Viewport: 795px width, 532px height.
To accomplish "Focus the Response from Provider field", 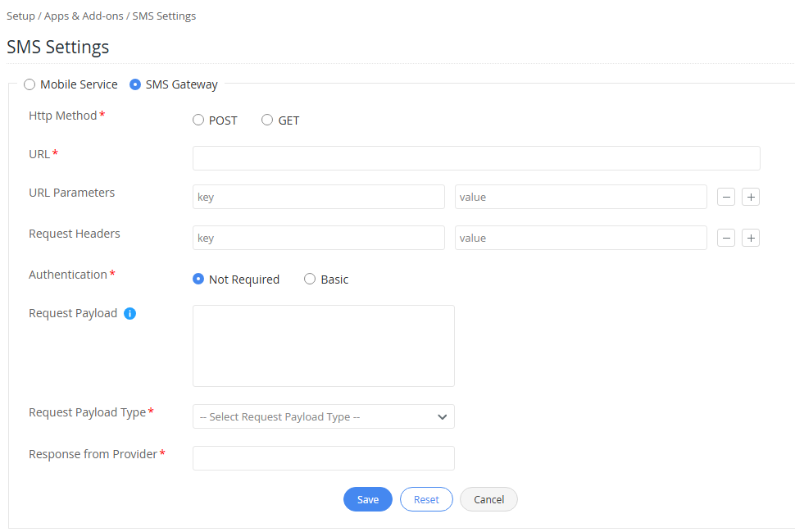I will [x=324, y=458].
